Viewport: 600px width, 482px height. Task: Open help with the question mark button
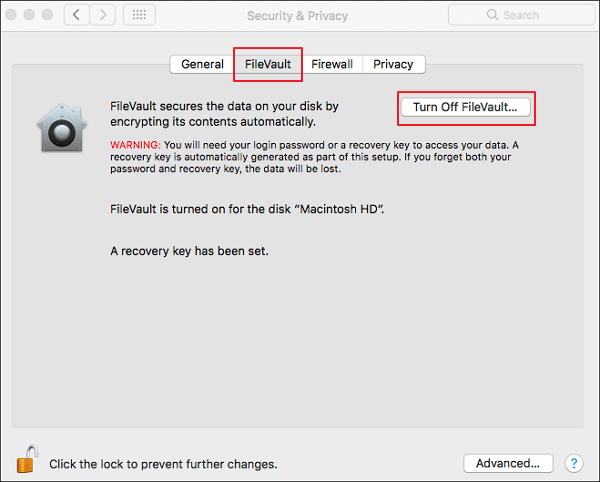coord(574,464)
